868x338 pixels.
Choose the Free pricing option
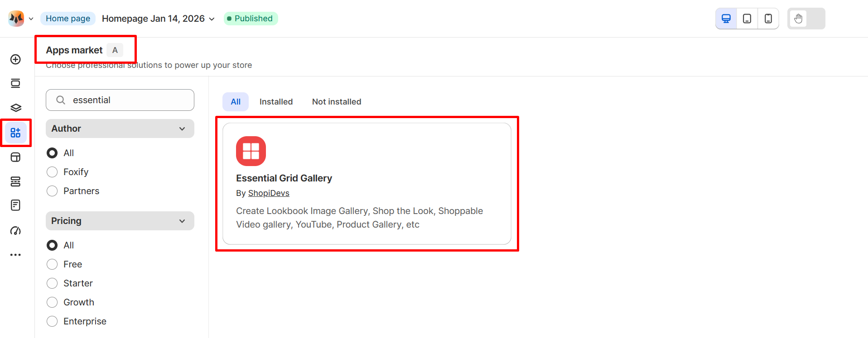coord(52,264)
